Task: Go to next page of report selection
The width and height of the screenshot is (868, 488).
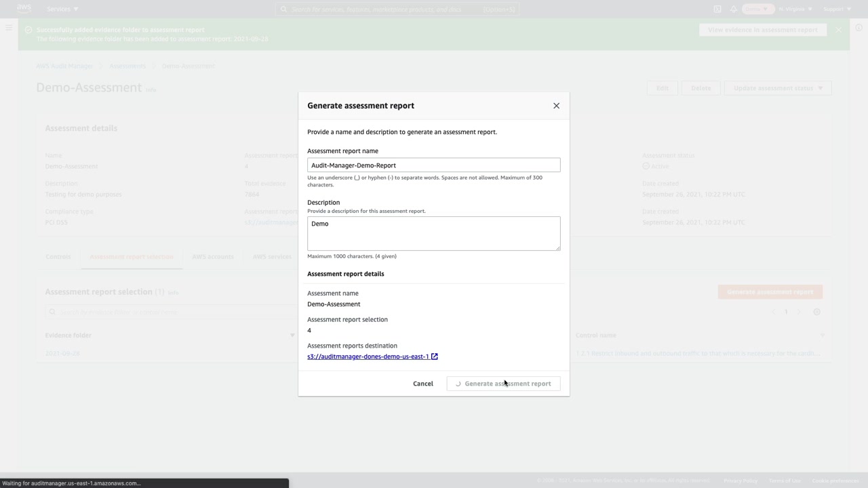Action: [799, 312]
